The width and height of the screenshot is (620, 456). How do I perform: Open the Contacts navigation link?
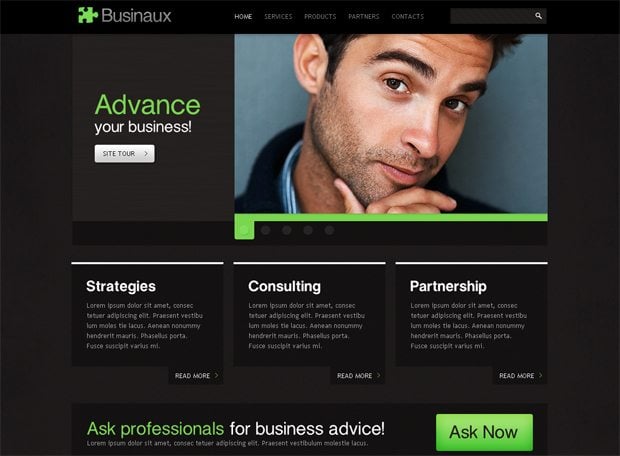[x=408, y=17]
